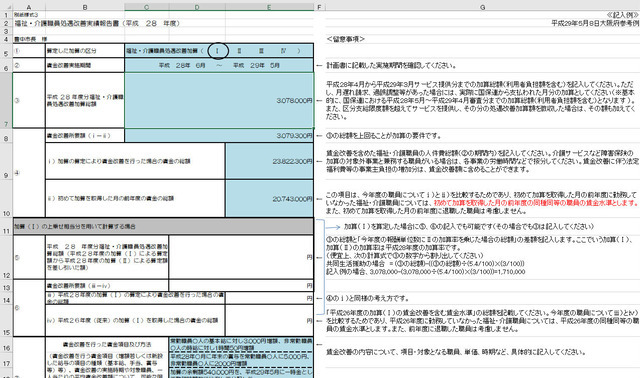Select row 3 header
The width and height of the screenshot is (640, 378).
(6, 31)
